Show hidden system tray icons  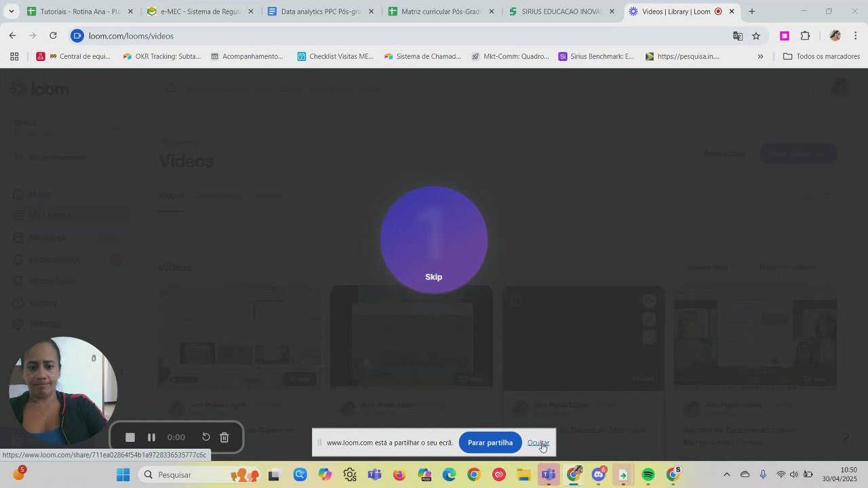click(727, 474)
